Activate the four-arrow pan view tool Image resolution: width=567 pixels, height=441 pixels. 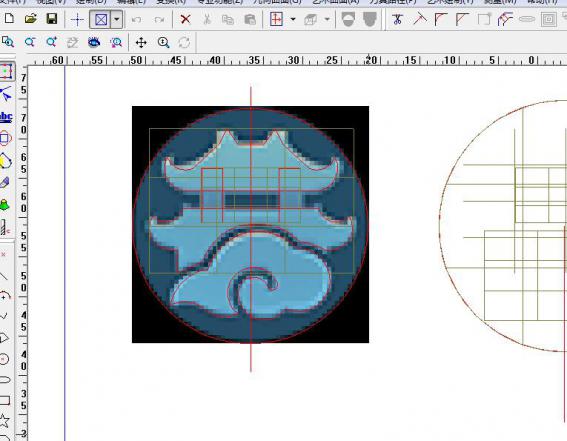(x=141, y=43)
